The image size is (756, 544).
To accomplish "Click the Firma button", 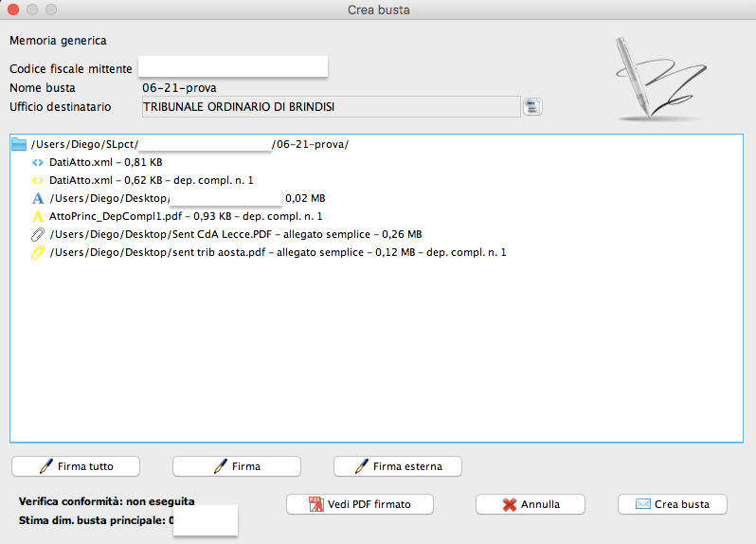I will pyautogui.click(x=237, y=466).
